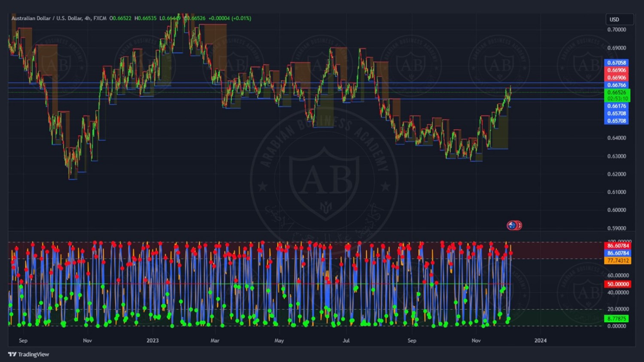Click the green 8.77875 oscillator label
644x362 pixels.
point(617,318)
